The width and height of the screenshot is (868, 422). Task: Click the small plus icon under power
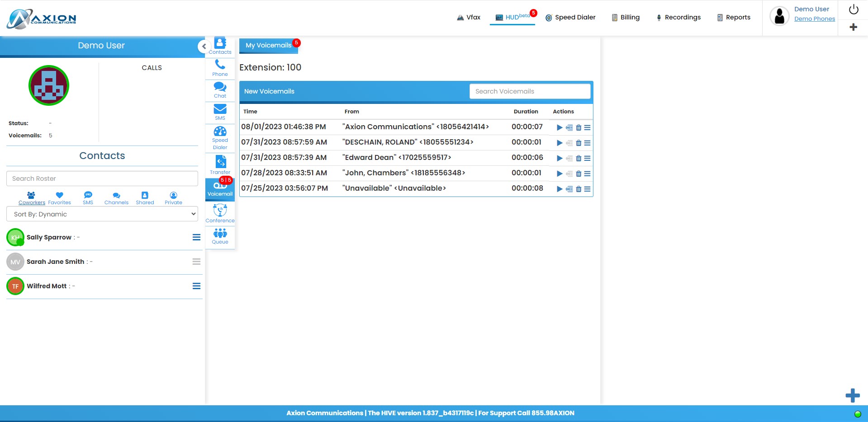pos(854,27)
